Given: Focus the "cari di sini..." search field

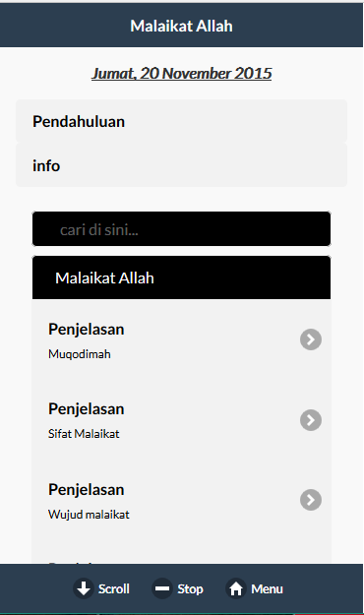Looking at the screenshot, I should 181,229.
